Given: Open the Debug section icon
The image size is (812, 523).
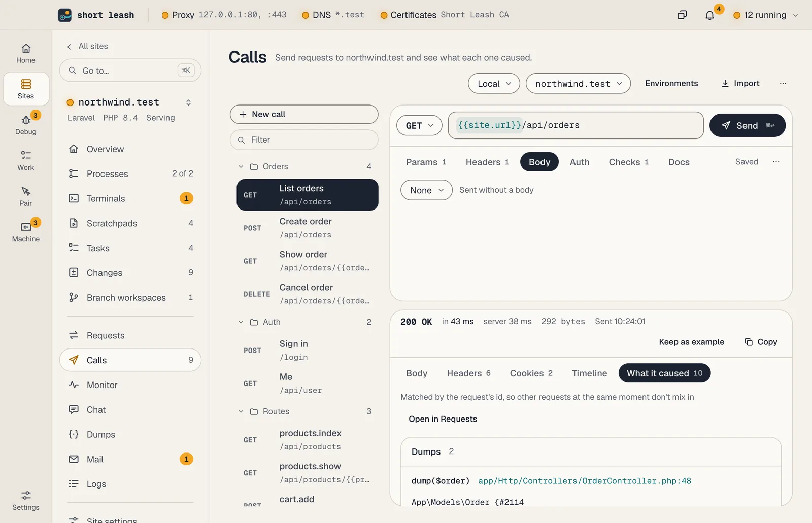Looking at the screenshot, I should pyautogui.click(x=26, y=124).
